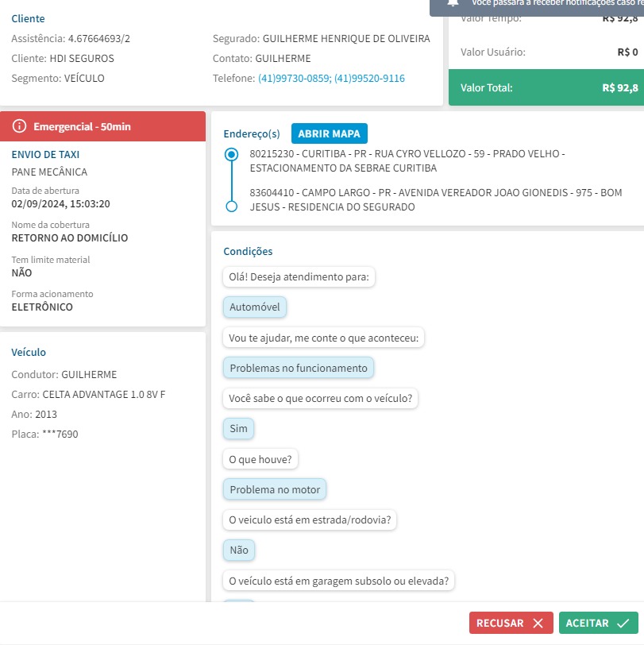644x645 pixels.
Task: Click the RECUSAR button label
Action: (x=500, y=624)
